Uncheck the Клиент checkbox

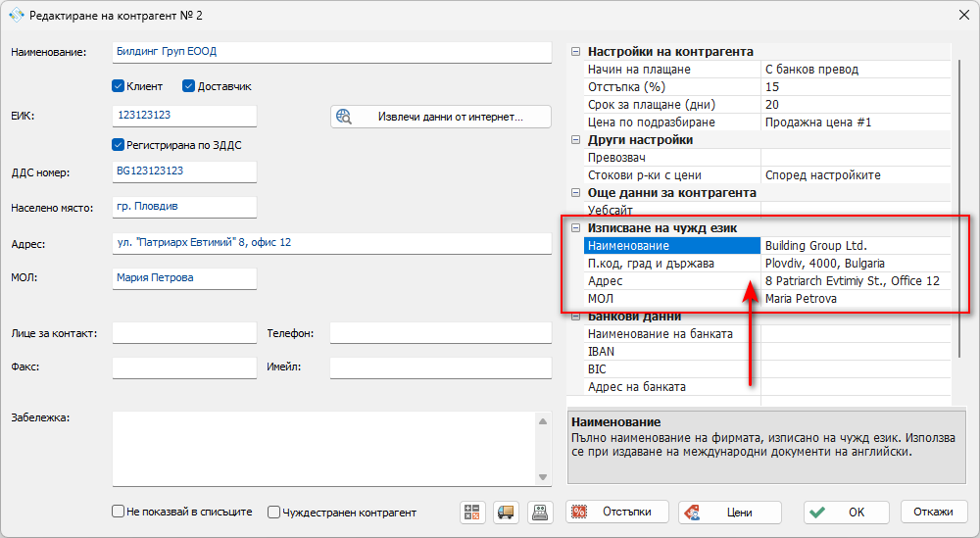pos(119,86)
